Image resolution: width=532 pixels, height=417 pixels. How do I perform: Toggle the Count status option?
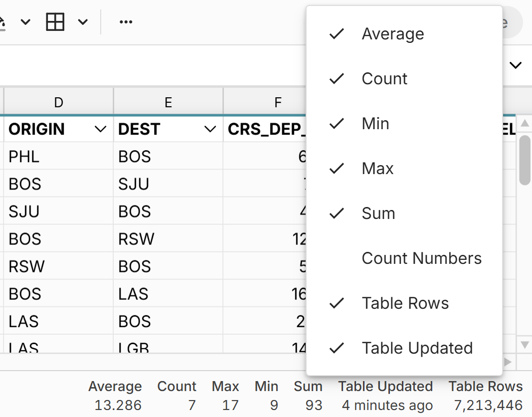click(384, 79)
